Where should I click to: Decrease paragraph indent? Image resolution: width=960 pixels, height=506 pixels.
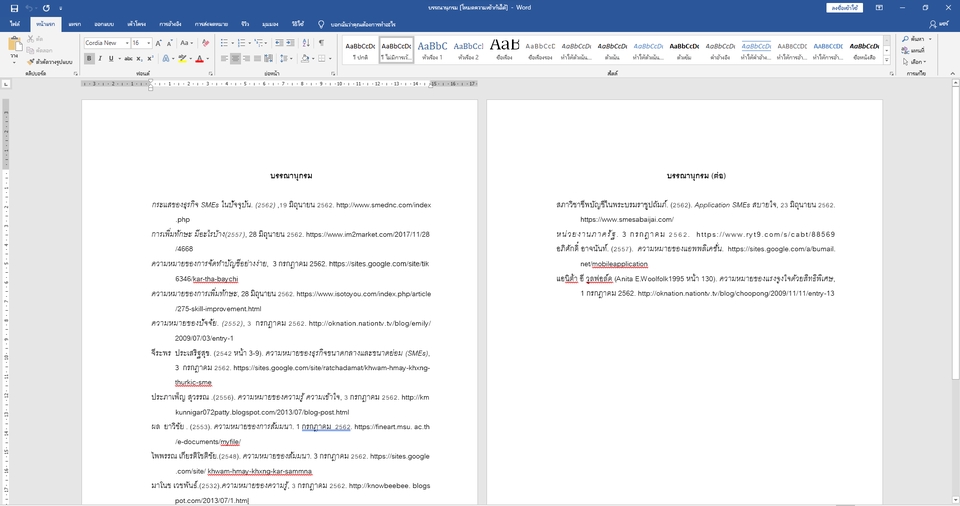(x=279, y=43)
